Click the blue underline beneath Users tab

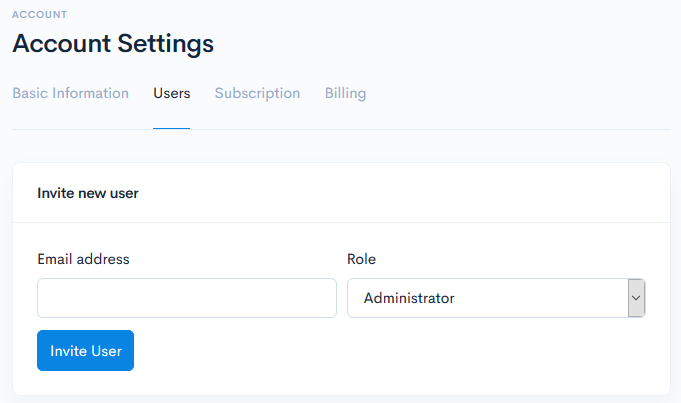point(171,128)
